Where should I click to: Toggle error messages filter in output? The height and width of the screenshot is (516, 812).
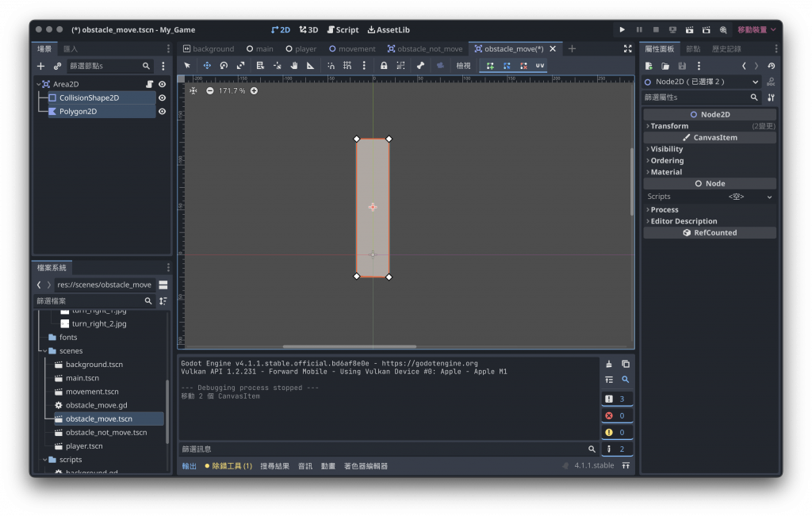[x=616, y=415]
